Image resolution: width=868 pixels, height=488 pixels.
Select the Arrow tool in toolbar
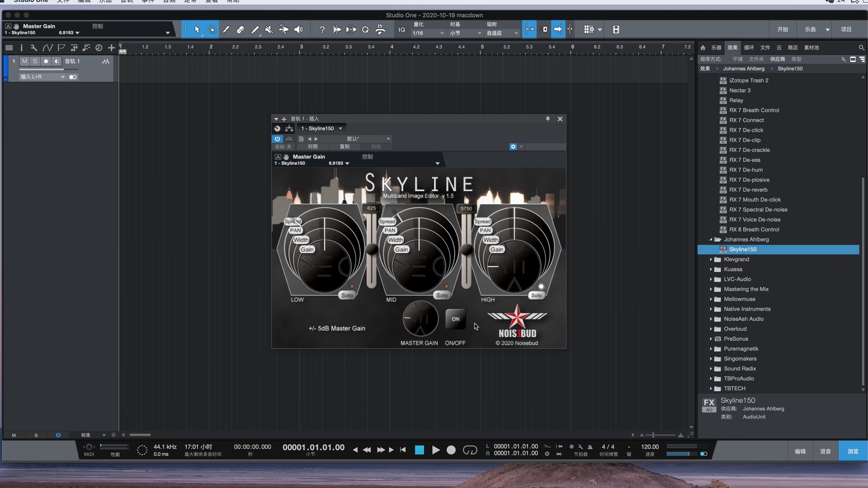tap(197, 30)
